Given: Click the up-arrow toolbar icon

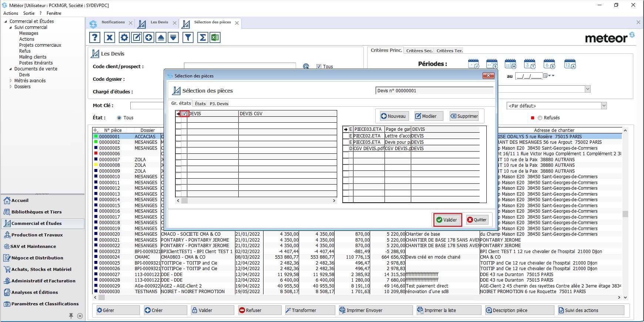Looking at the screenshot, I should point(161,37).
